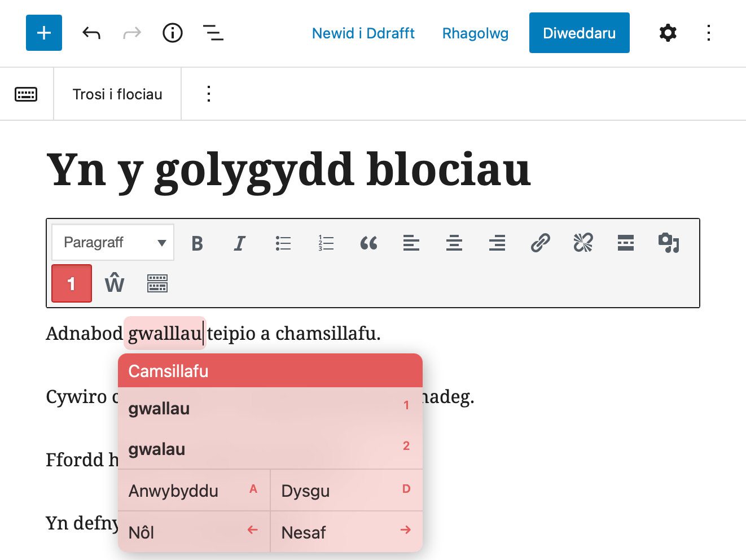746x560 pixels.
Task: Toggle bulleted list
Action: pyautogui.click(x=283, y=243)
